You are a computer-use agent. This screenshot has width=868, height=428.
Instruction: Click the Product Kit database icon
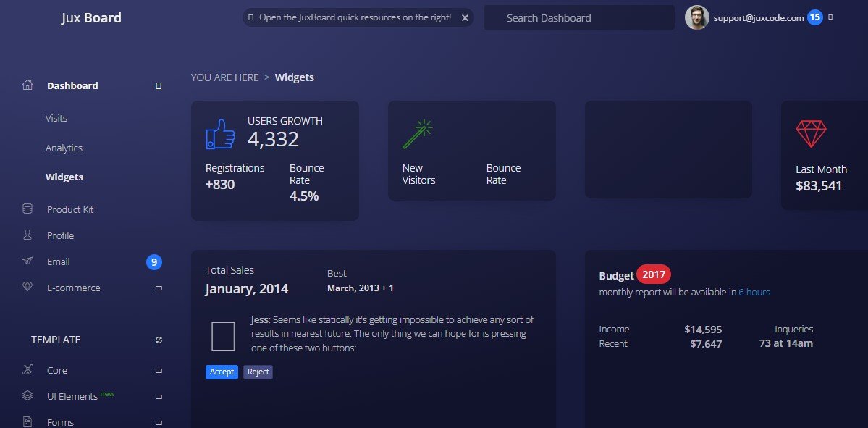(x=28, y=209)
